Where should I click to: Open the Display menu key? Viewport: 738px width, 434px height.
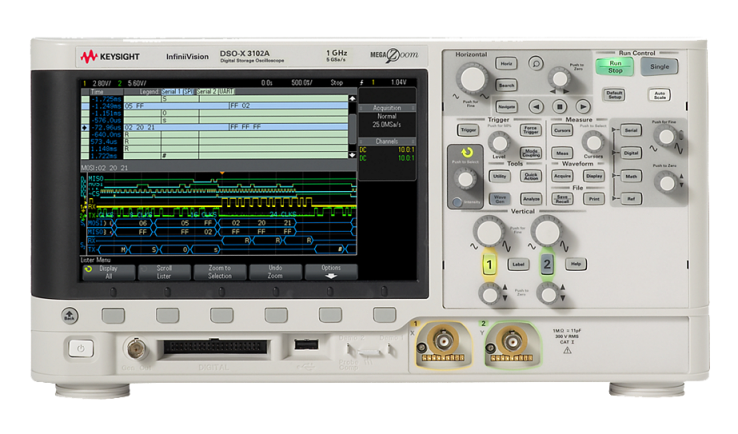tap(594, 176)
